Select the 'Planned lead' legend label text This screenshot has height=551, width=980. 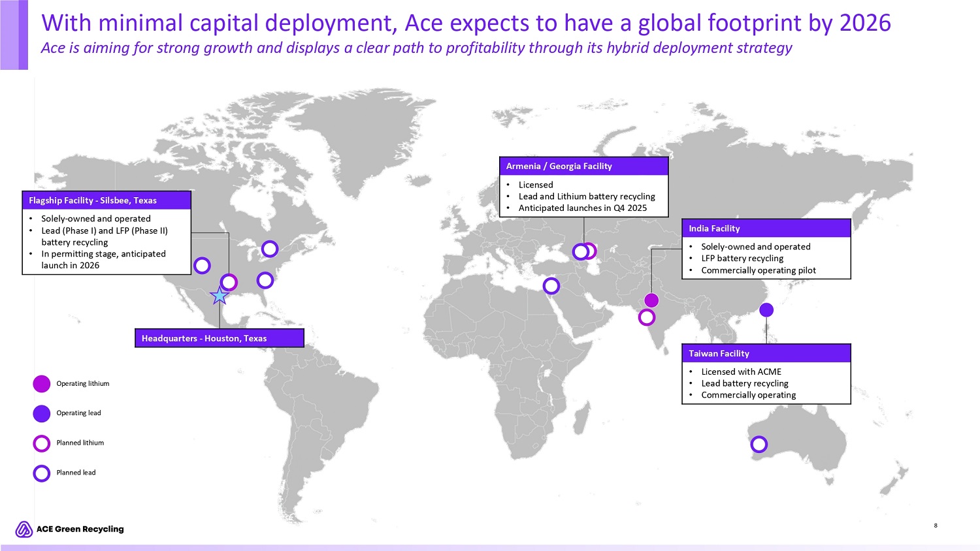[76, 473]
